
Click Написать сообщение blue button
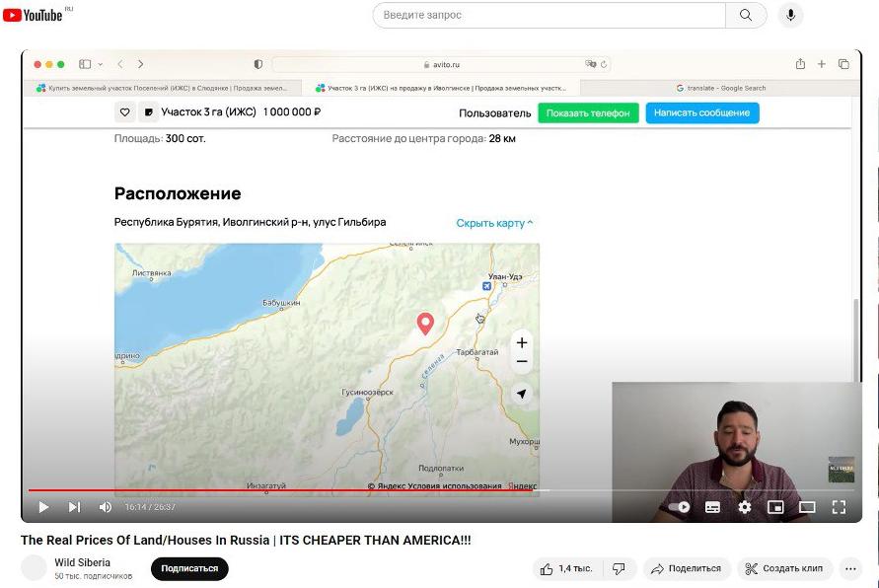point(701,112)
